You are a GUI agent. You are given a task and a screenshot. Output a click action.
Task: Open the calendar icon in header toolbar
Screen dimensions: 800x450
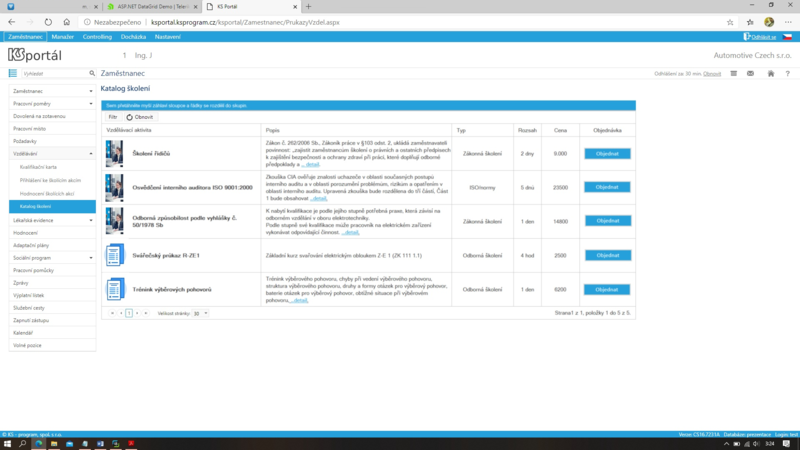click(x=734, y=73)
